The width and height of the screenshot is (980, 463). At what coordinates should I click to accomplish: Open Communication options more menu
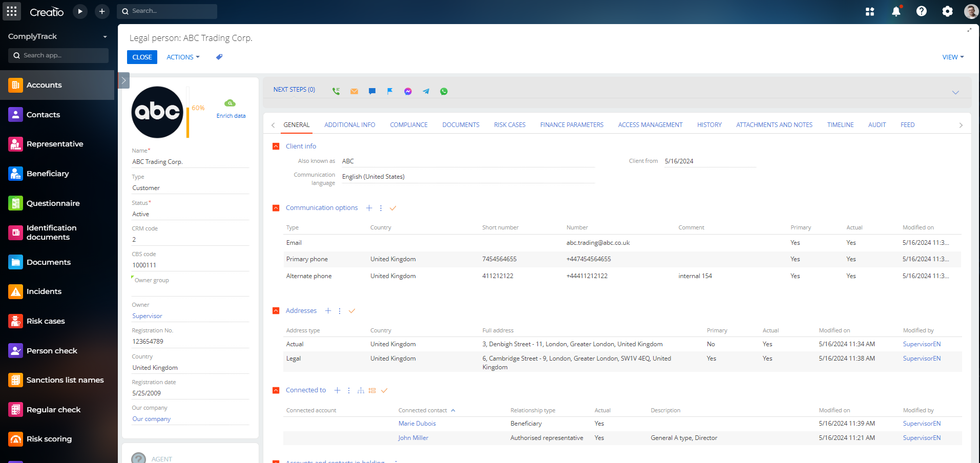click(x=381, y=208)
